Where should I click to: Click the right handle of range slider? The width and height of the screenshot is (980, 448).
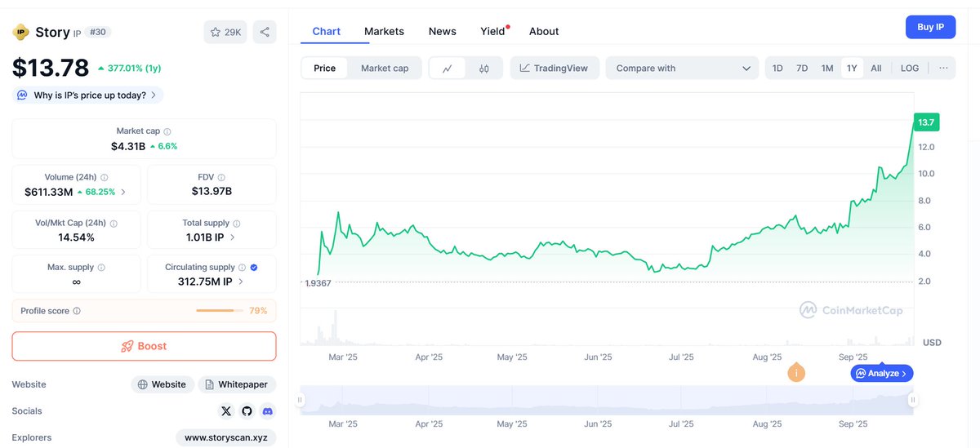[912, 400]
